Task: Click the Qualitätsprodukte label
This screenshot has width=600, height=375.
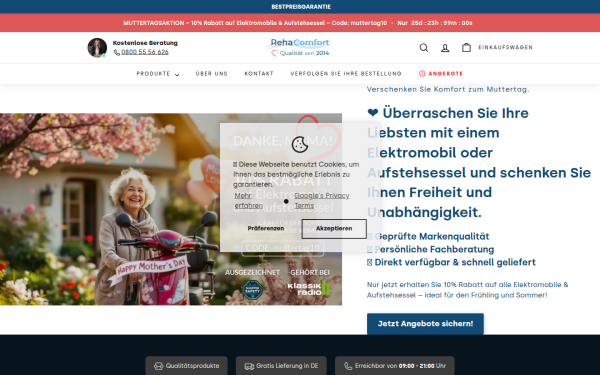Action: (x=192, y=366)
